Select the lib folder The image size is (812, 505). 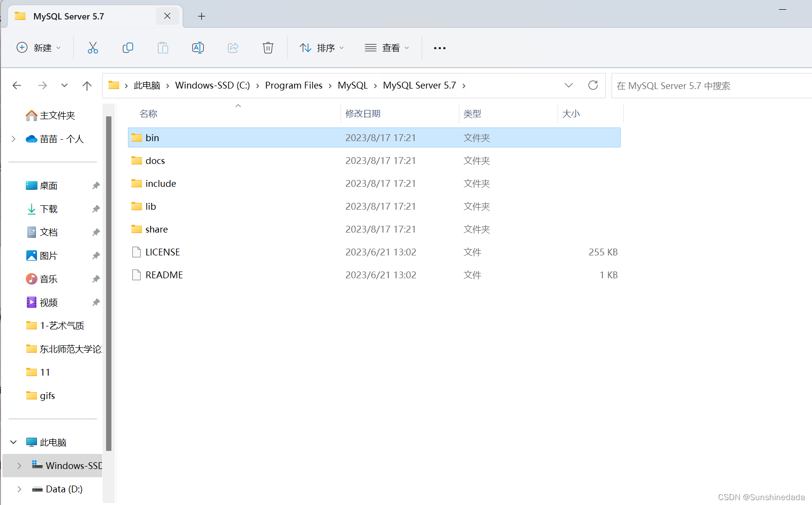374,206
